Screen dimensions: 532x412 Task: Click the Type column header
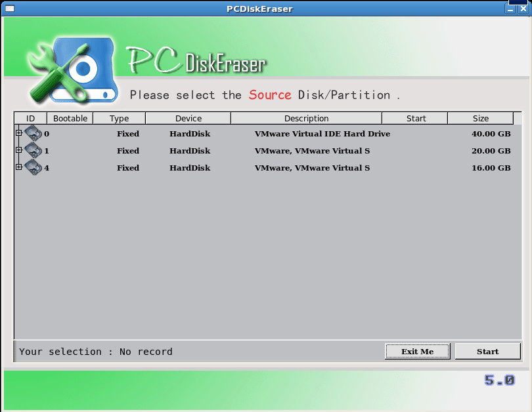(x=119, y=118)
